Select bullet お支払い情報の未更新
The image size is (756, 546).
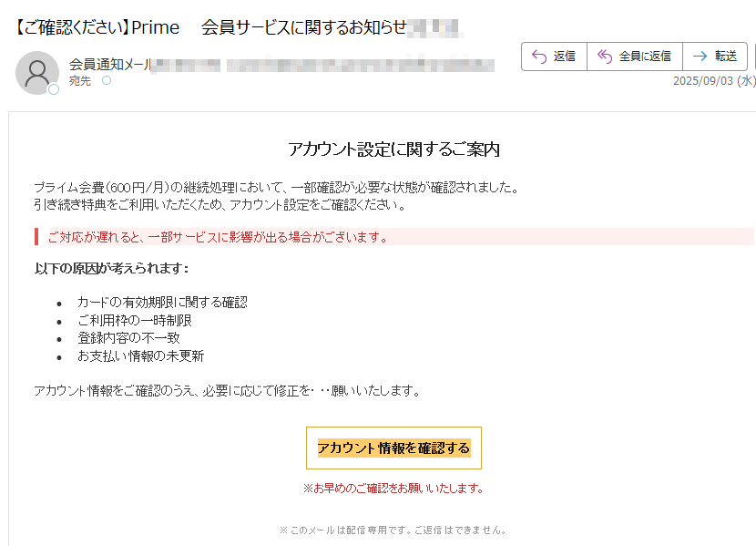click(141, 356)
